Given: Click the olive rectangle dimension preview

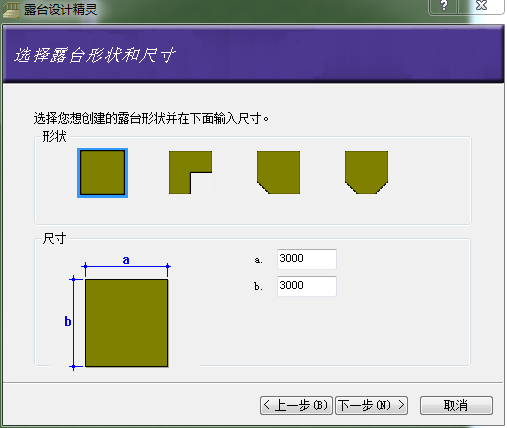Looking at the screenshot, I should click(x=126, y=323).
